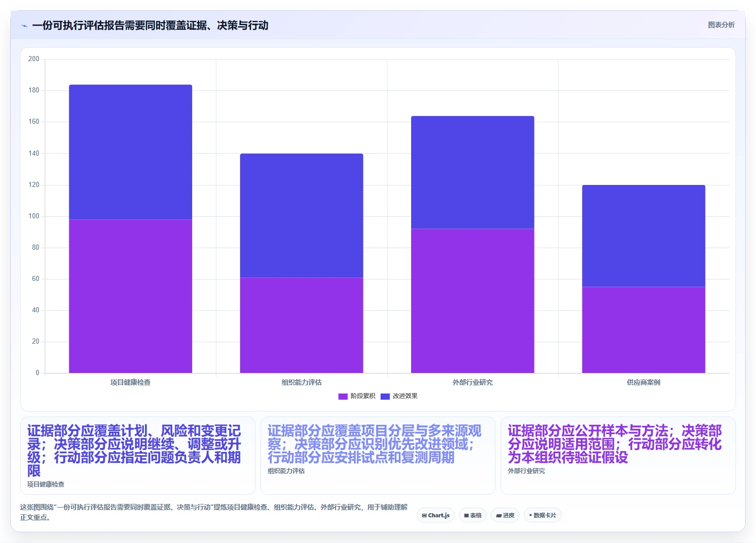Click the 改进效果 legend label text
Screen dimensions: 756x543
coord(405,396)
